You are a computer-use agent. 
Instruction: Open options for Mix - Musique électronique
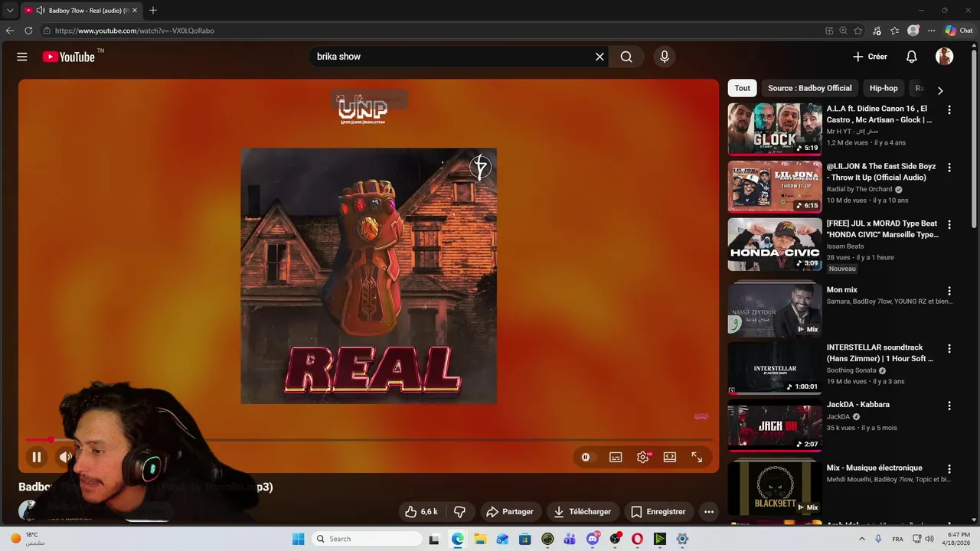949,469
